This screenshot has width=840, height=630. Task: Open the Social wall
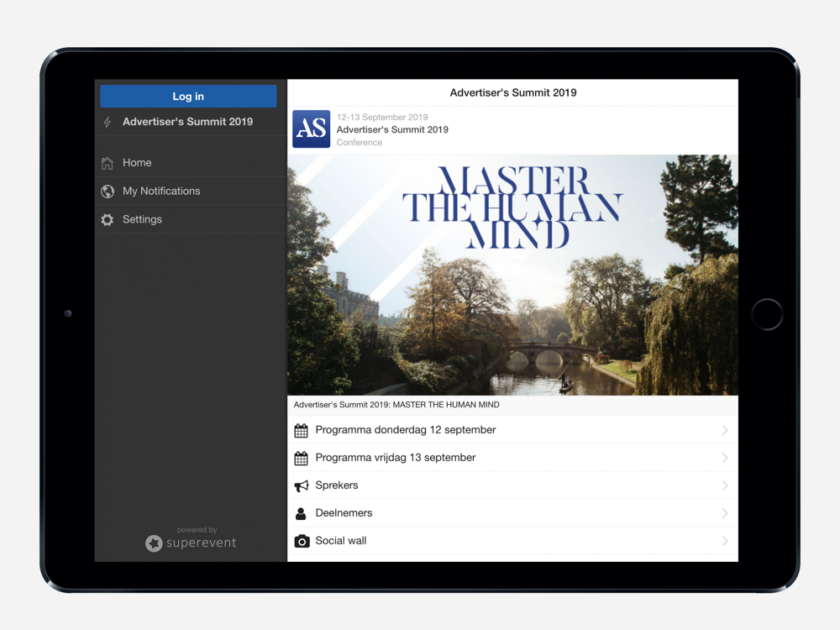click(x=512, y=541)
